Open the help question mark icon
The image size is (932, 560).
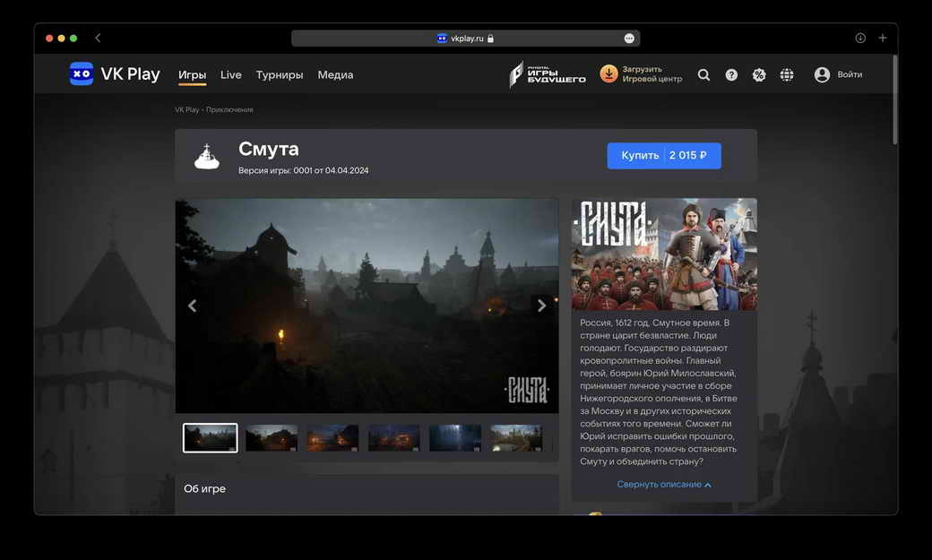pos(731,75)
